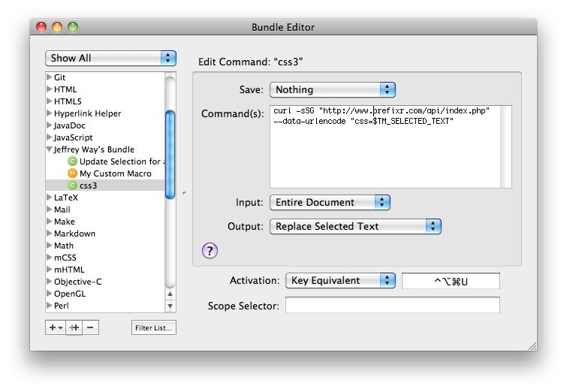Expand the mCSS bundle

point(49,257)
